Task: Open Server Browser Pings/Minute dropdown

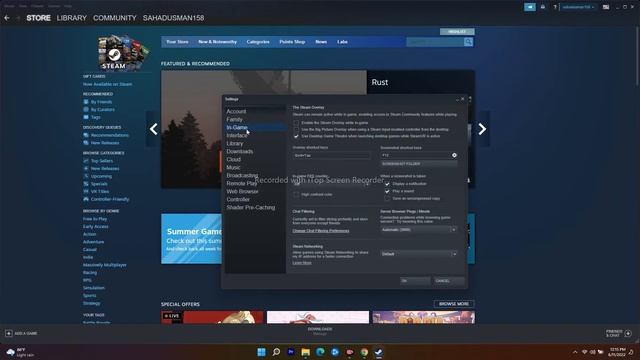Action: (418, 230)
